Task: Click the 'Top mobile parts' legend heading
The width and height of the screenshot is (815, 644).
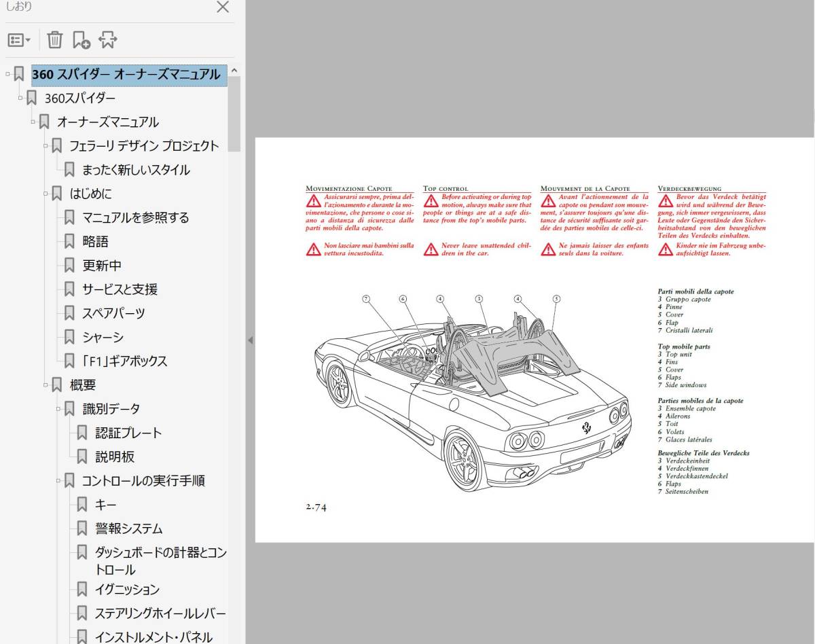Action: click(684, 346)
